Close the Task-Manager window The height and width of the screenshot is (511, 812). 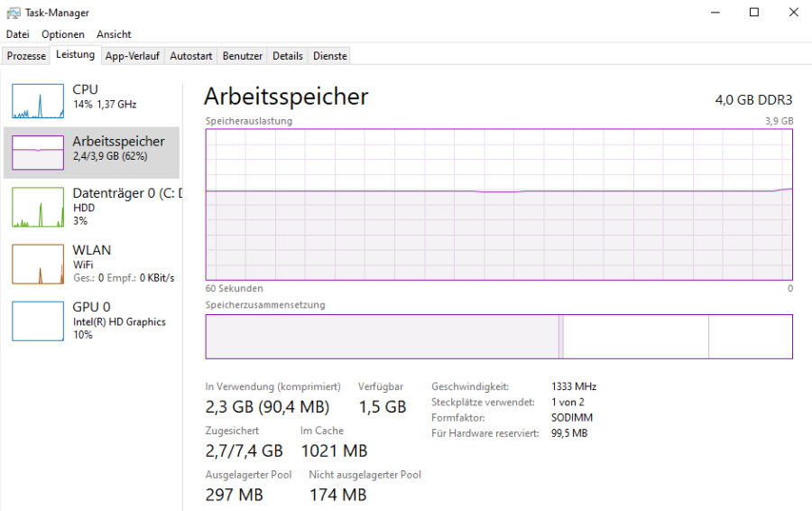click(x=793, y=13)
